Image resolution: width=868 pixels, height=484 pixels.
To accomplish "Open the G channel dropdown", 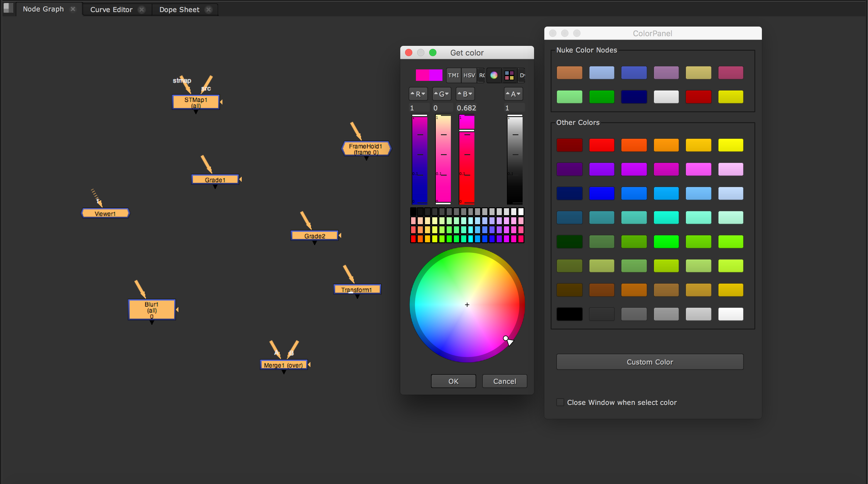I will 442,94.
